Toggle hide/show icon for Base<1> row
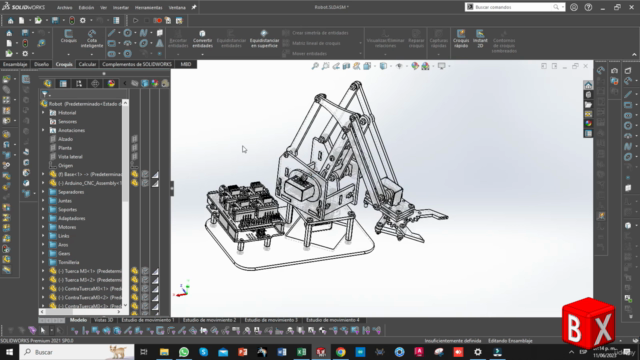The width and height of the screenshot is (640, 360). point(134,174)
